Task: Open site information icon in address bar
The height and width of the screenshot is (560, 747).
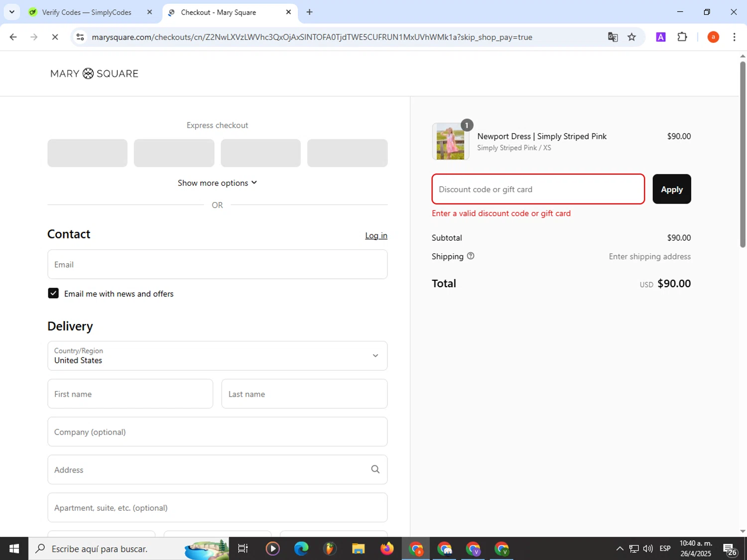Action: 80,37
